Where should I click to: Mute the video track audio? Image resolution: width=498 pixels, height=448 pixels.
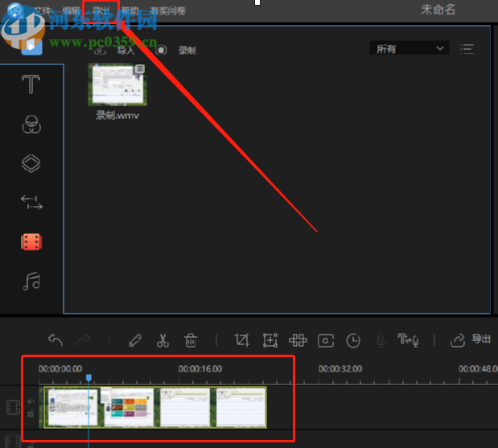click(31, 401)
